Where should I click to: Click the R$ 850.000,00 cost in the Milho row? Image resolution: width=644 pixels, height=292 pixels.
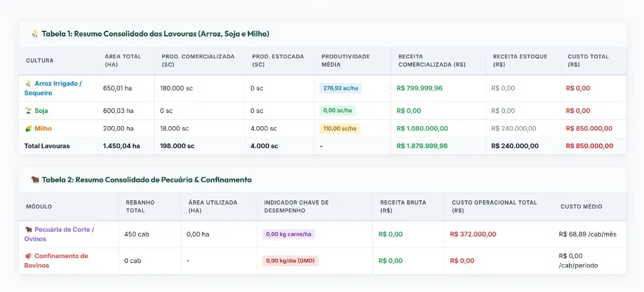[589, 128]
